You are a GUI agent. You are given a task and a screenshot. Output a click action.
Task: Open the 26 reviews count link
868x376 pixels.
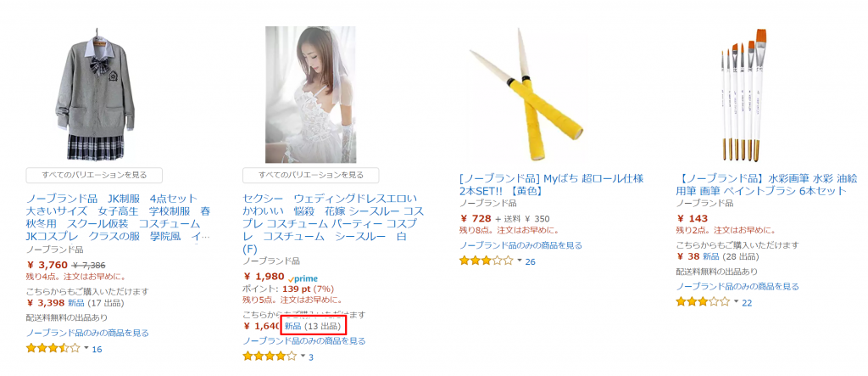(x=531, y=261)
